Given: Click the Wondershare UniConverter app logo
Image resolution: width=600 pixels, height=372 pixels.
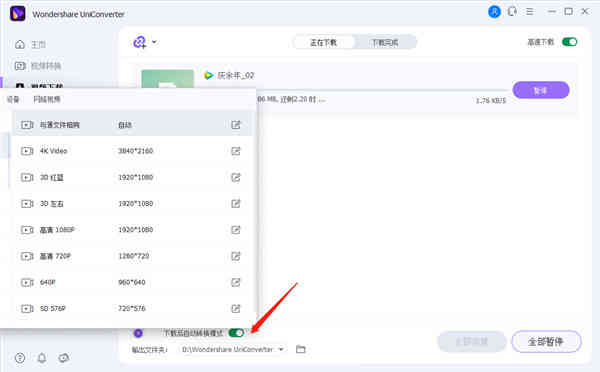Looking at the screenshot, I should [x=18, y=14].
